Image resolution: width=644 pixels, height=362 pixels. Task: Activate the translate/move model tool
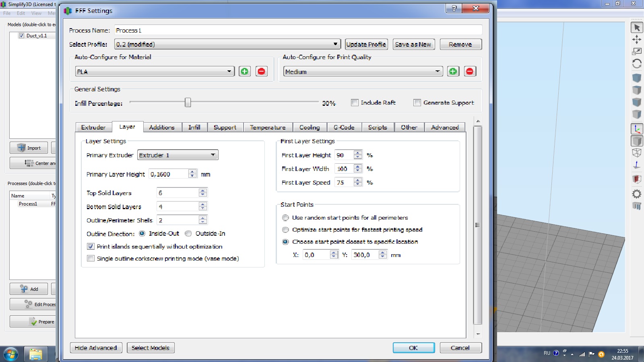[x=637, y=39]
